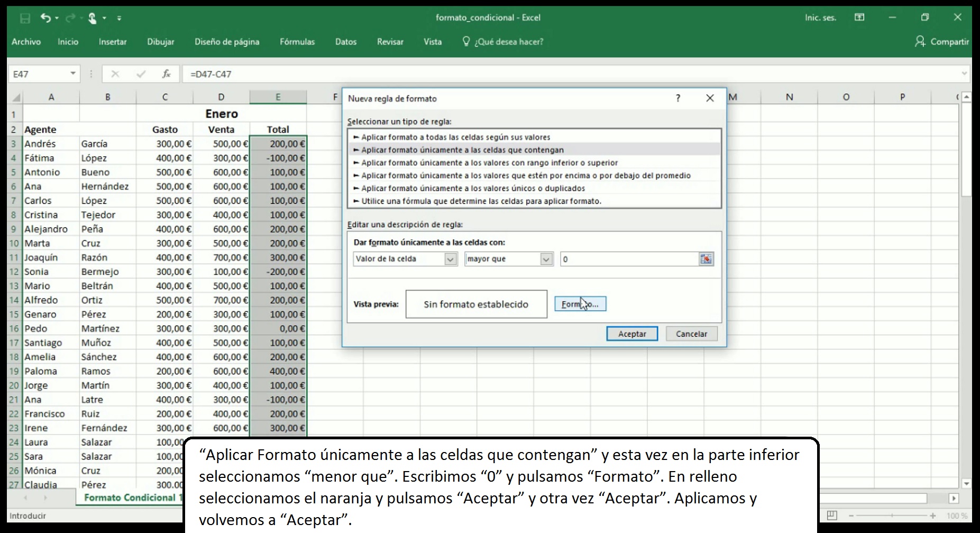Screen dimensions: 980x533
Task: Switch to Diseño de página tab
Action: coord(227,41)
